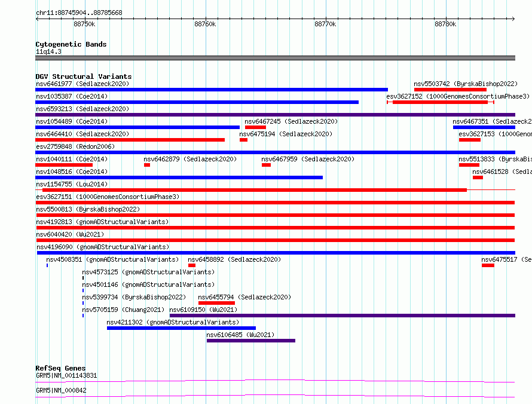Open the nsv4192813 gnomADStructuralVariants label
Screen dimensions: 532x404
[102, 222]
